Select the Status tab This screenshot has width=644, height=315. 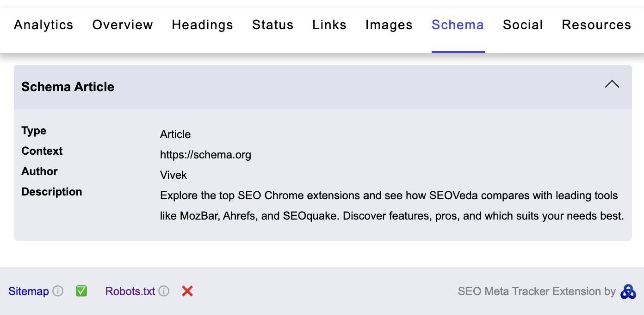tap(273, 25)
